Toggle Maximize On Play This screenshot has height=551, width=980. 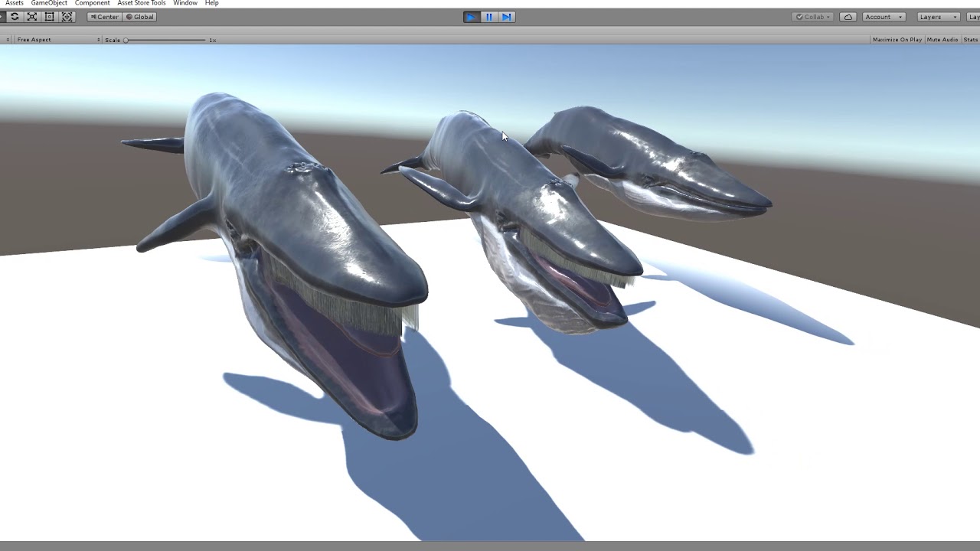pyautogui.click(x=897, y=40)
